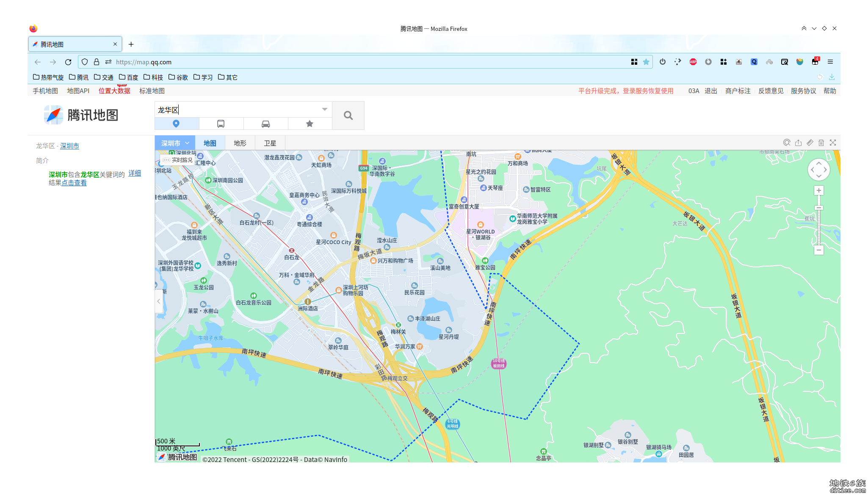Zoom in with the plus button
Screen dimensions: 868x495
819,190
